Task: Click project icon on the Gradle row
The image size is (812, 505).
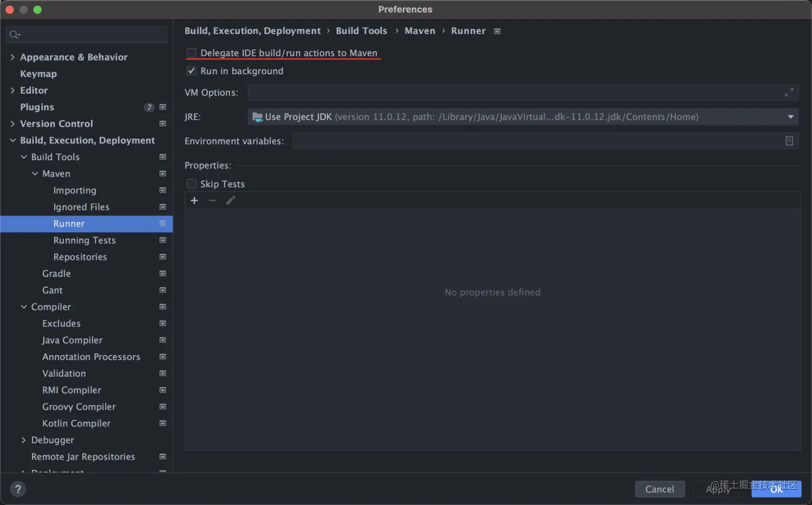Action: tap(162, 274)
